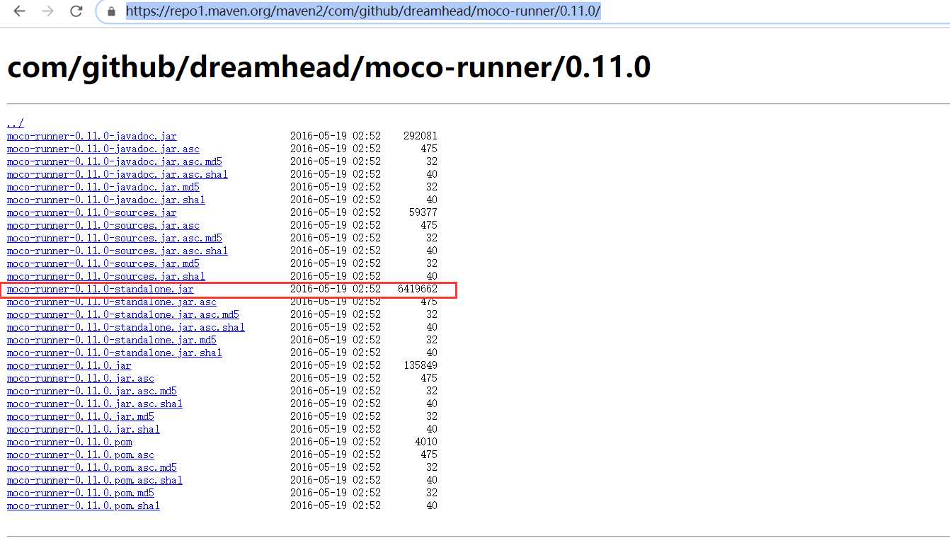Image resolution: width=950 pixels, height=560 pixels.
Task: Click the URL in the address bar
Action: (x=363, y=11)
